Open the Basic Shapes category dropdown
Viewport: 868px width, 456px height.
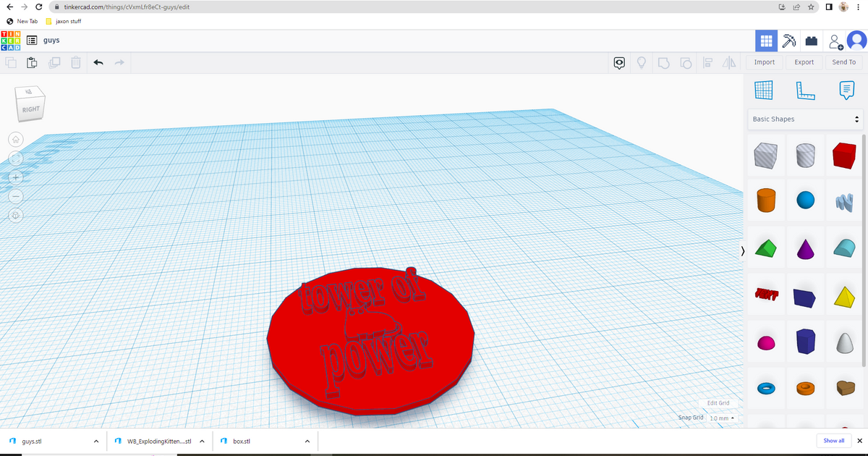(806, 119)
